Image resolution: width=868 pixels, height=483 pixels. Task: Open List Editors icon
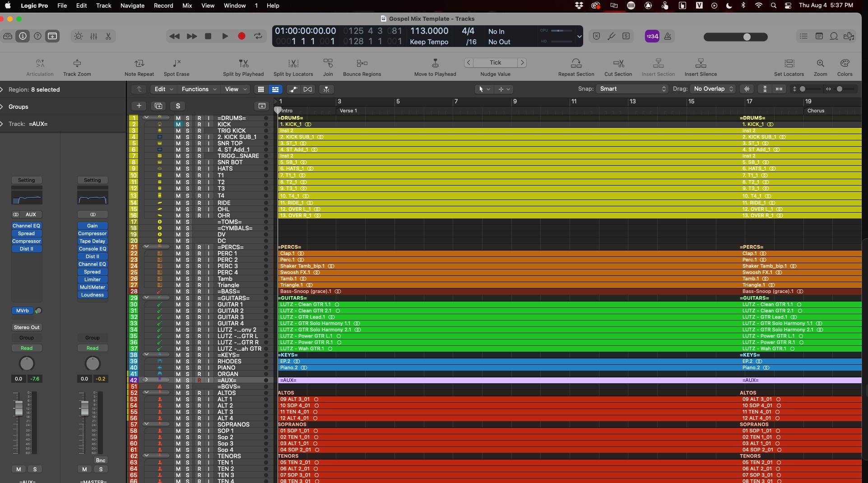(x=803, y=36)
